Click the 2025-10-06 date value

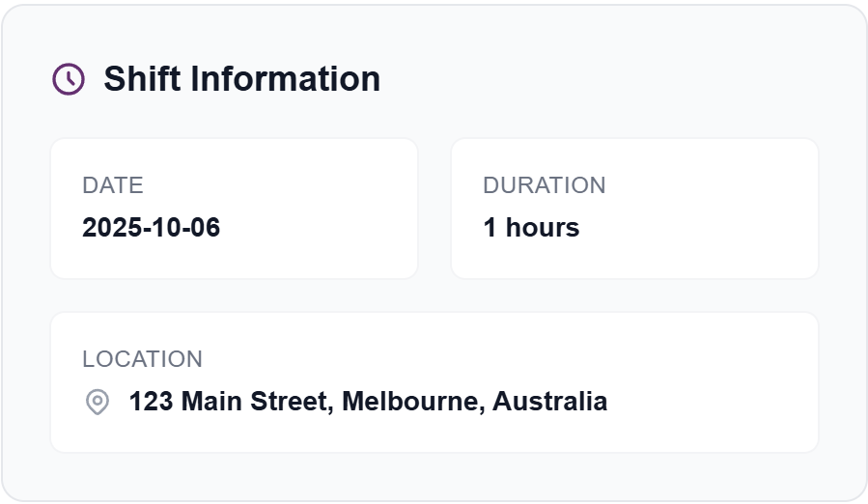coord(152,228)
